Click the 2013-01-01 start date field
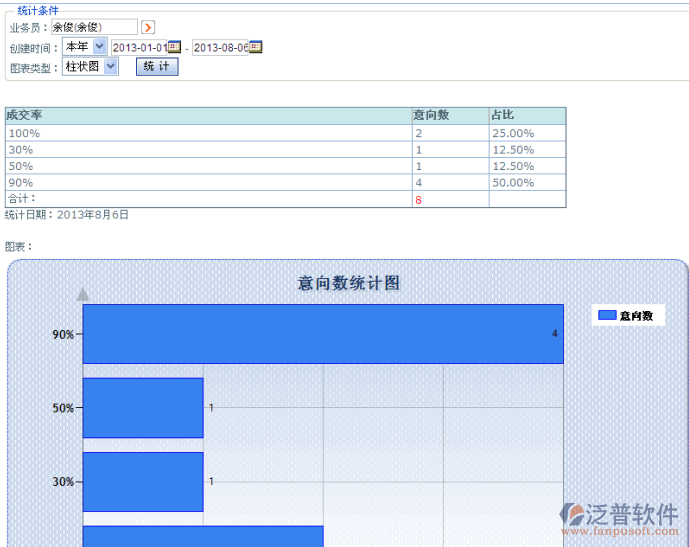The height and width of the screenshot is (547, 689). (x=139, y=47)
